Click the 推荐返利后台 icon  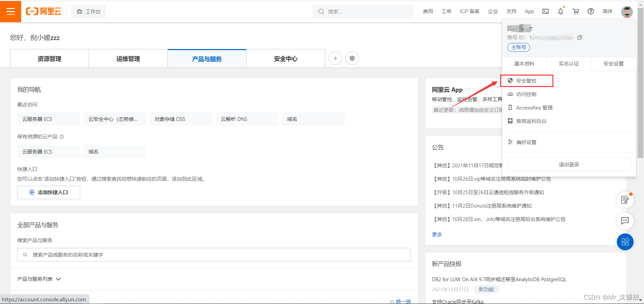tap(510, 121)
